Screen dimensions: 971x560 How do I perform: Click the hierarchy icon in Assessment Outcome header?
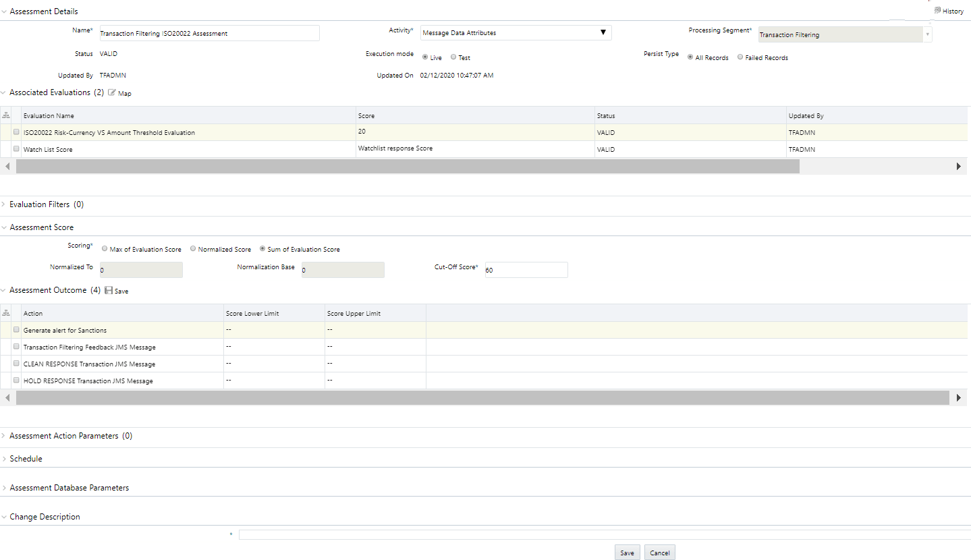pos(6,313)
